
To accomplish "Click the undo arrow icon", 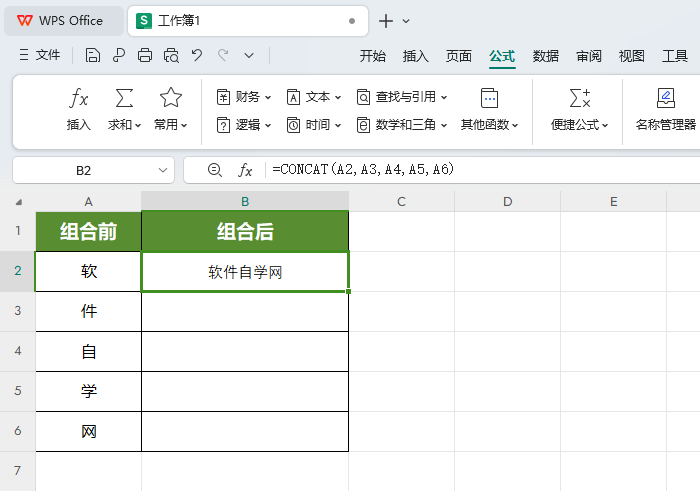I will (x=197, y=55).
